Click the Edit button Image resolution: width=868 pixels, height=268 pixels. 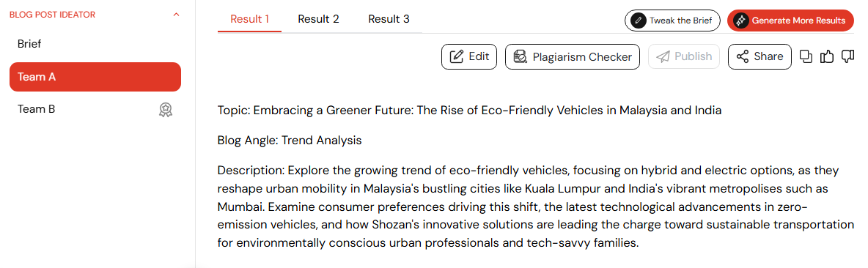[x=469, y=56]
